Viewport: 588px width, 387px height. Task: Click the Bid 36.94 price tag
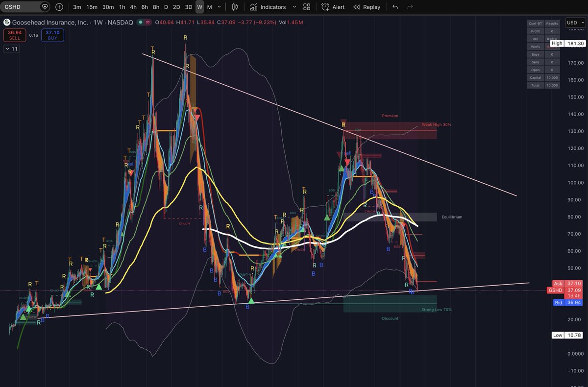[568, 303]
